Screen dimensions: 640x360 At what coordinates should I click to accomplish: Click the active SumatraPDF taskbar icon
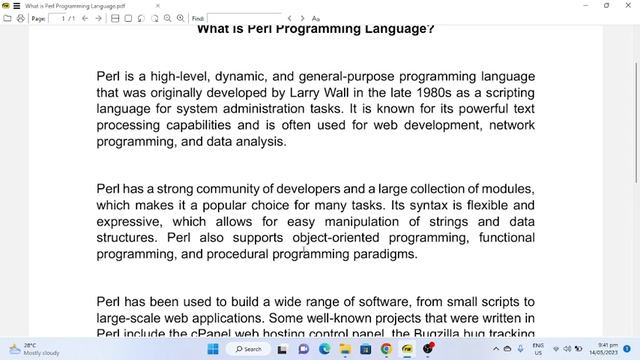coord(407,349)
